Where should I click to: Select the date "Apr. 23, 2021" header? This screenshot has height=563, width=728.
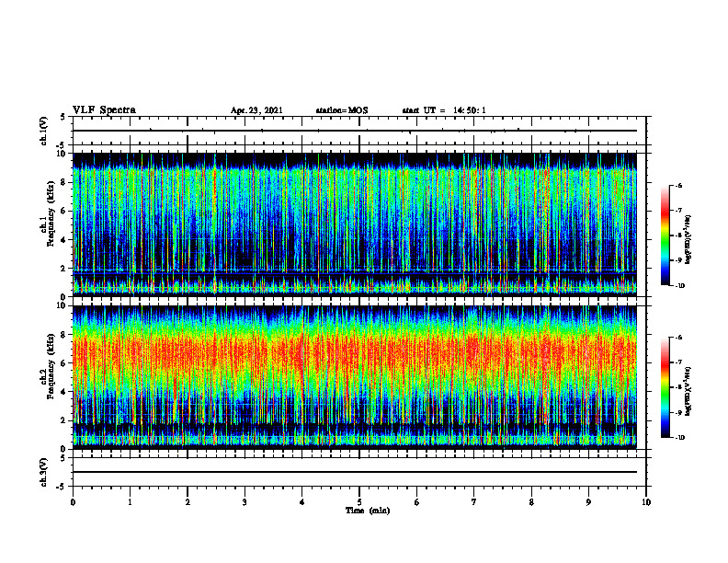(x=256, y=110)
